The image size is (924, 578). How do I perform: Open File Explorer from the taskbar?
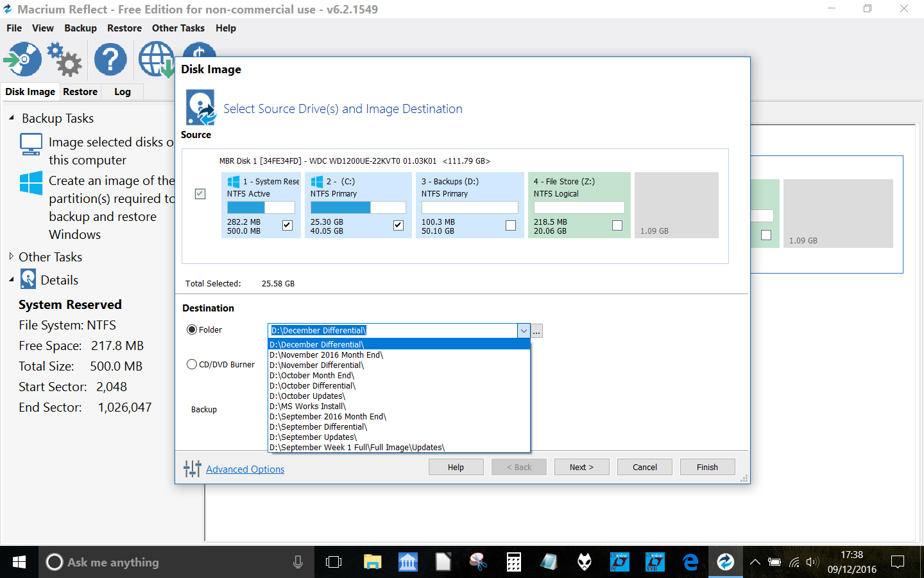tap(372, 562)
